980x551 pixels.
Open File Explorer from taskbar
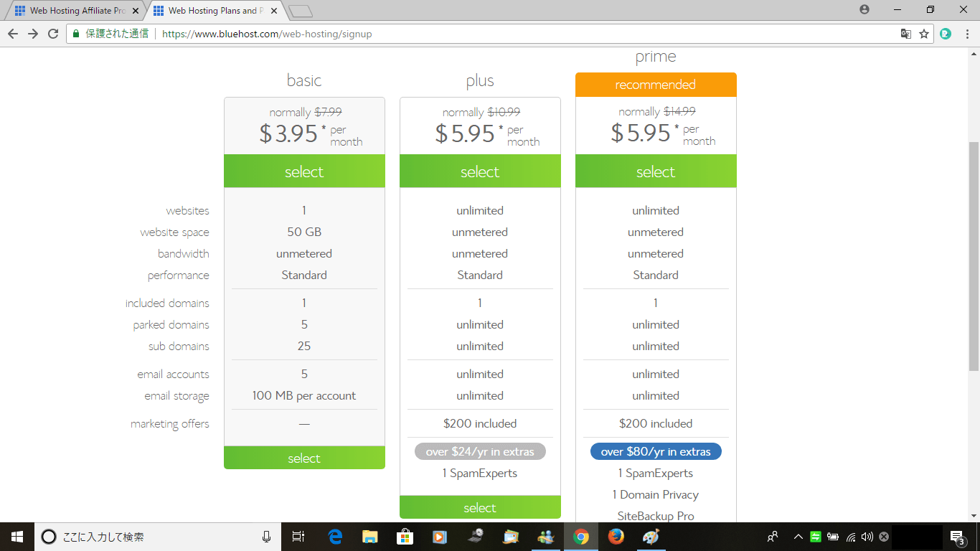(370, 537)
